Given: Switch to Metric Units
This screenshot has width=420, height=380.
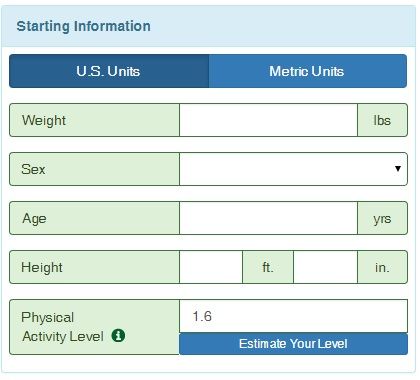Looking at the screenshot, I should click(x=308, y=71).
